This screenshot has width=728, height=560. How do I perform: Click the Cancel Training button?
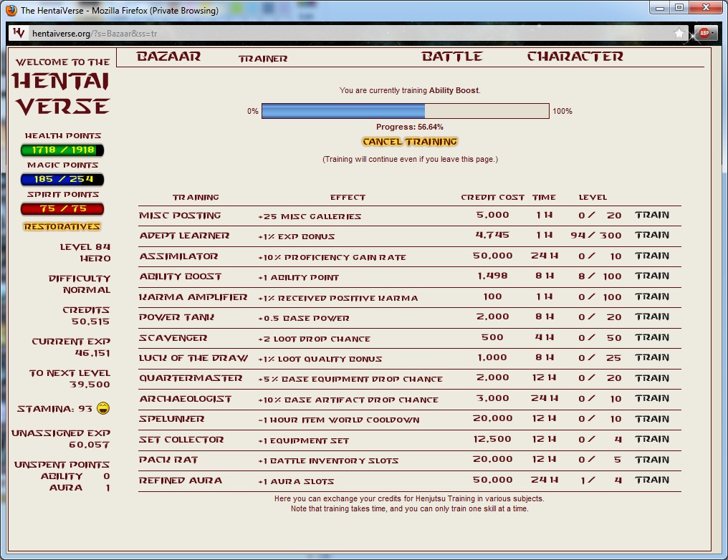pyautogui.click(x=410, y=142)
